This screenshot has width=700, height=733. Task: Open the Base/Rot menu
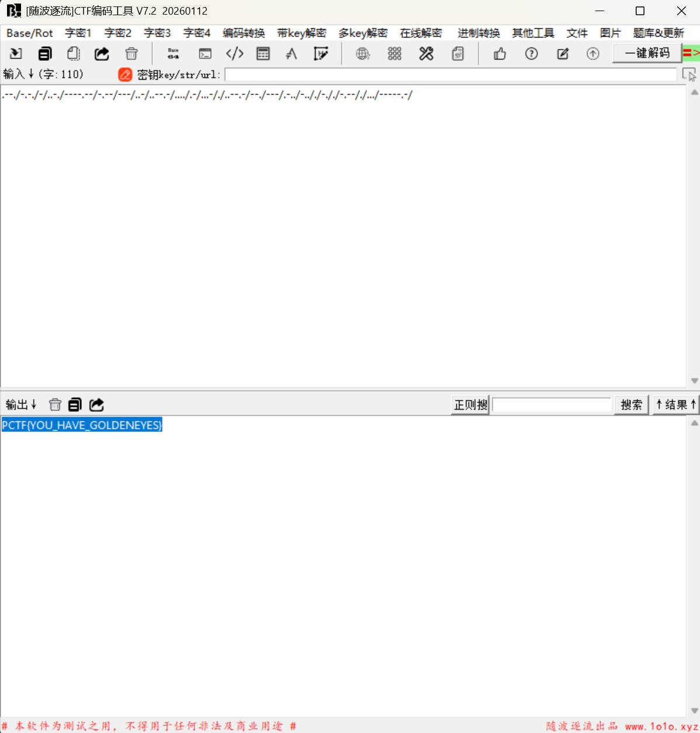29,33
